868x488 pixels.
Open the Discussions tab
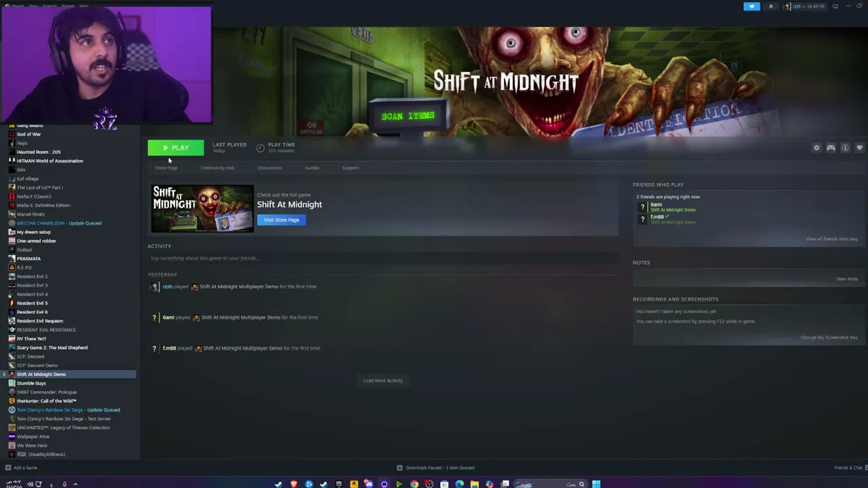[270, 167]
